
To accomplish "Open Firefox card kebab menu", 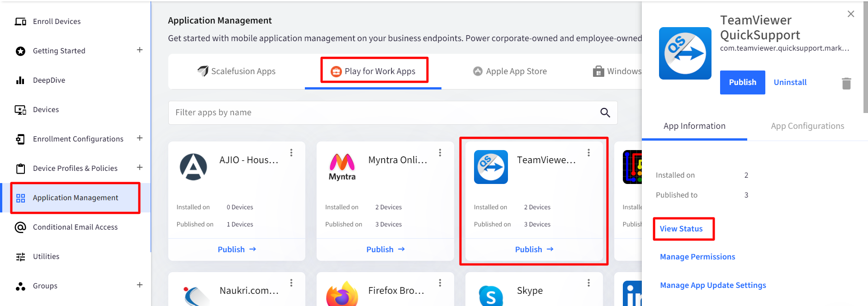I will [440, 283].
